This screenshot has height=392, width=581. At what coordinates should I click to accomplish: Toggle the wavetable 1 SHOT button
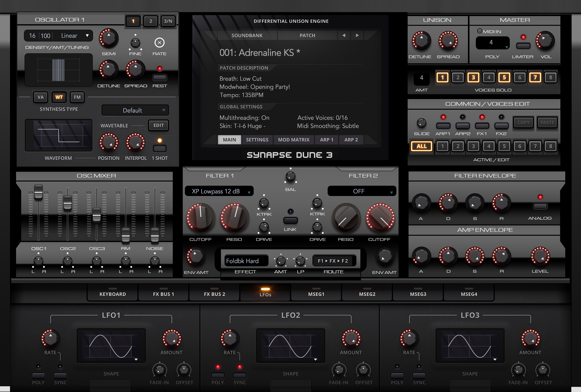(159, 148)
